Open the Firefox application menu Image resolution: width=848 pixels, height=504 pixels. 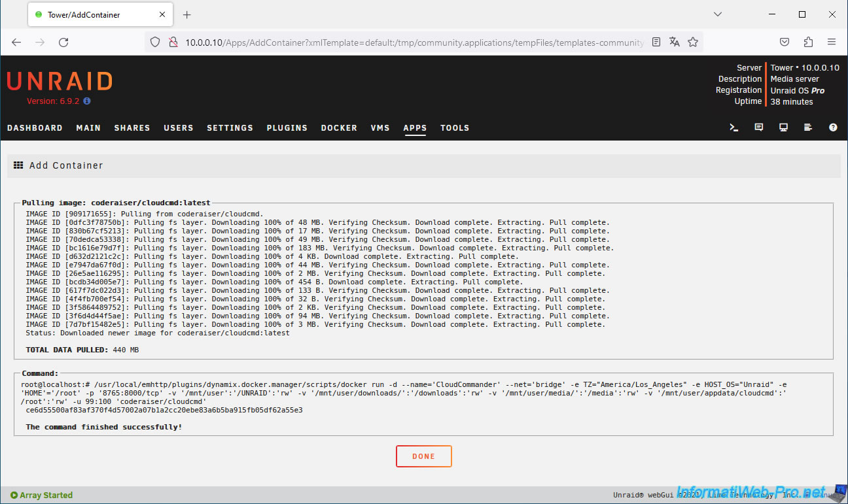[832, 42]
